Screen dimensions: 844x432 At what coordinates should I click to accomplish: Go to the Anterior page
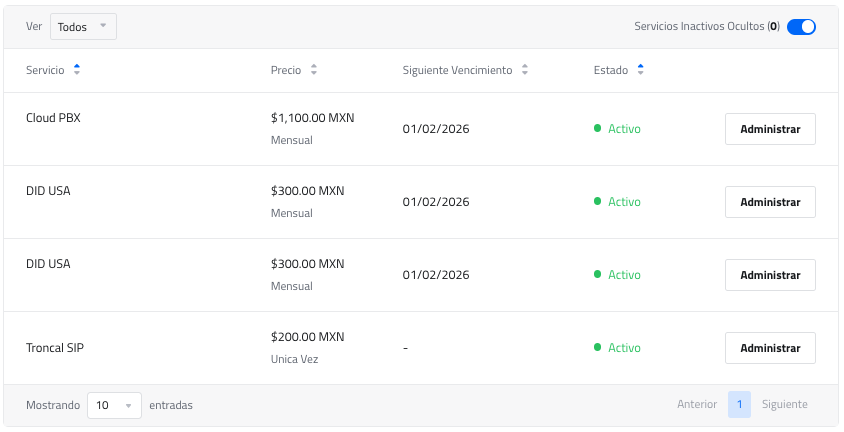[697, 405]
